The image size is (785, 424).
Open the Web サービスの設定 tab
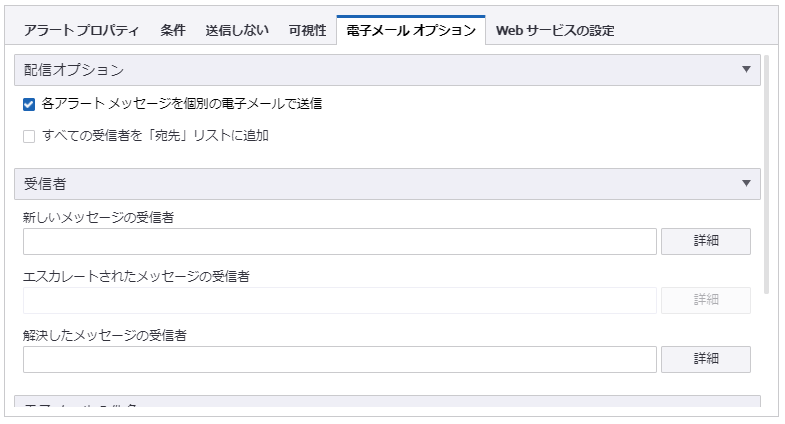pos(555,30)
